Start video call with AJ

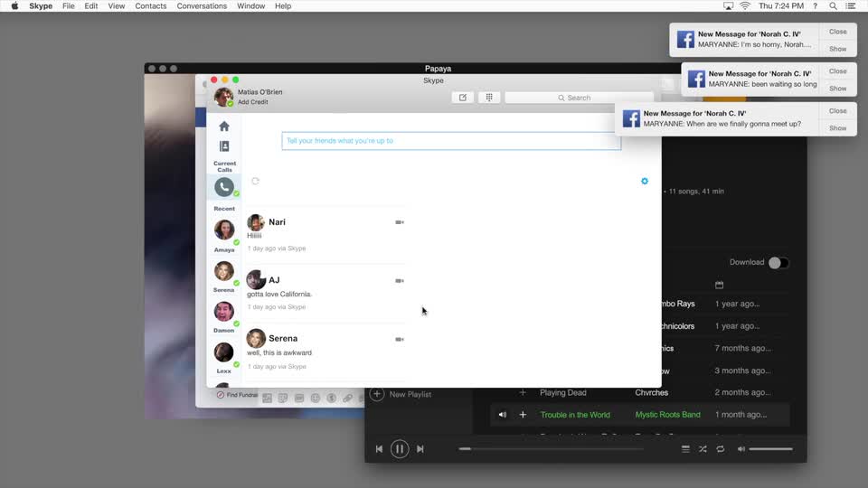(399, 281)
